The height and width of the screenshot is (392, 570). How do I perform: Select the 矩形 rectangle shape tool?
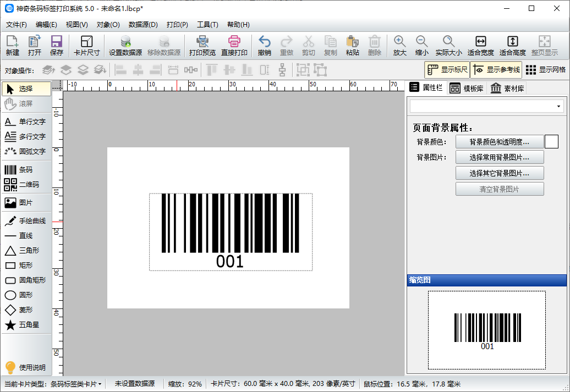[26, 266]
